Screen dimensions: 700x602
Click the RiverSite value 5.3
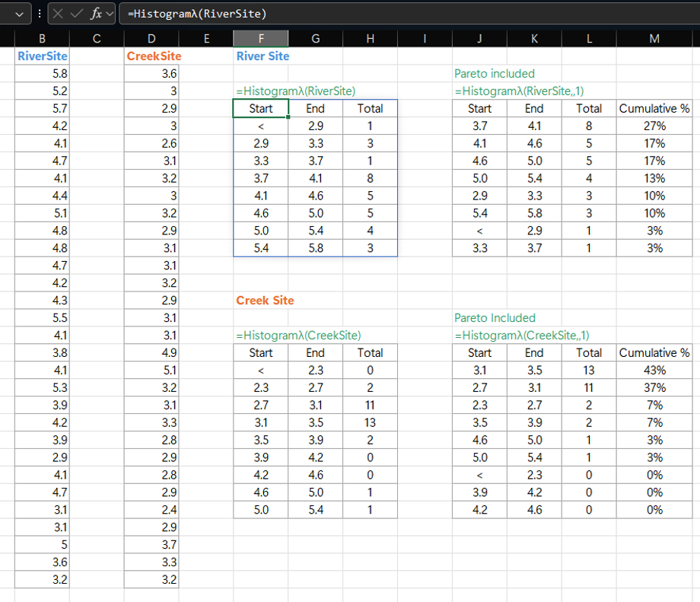[x=42, y=387]
